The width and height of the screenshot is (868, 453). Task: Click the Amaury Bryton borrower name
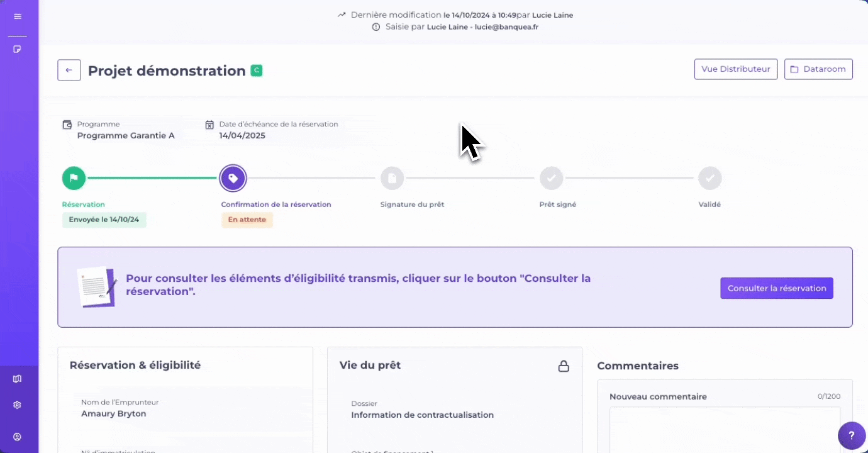pyautogui.click(x=114, y=414)
